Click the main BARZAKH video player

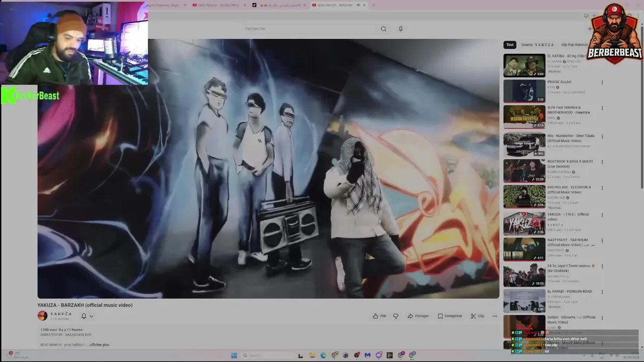coord(268,168)
